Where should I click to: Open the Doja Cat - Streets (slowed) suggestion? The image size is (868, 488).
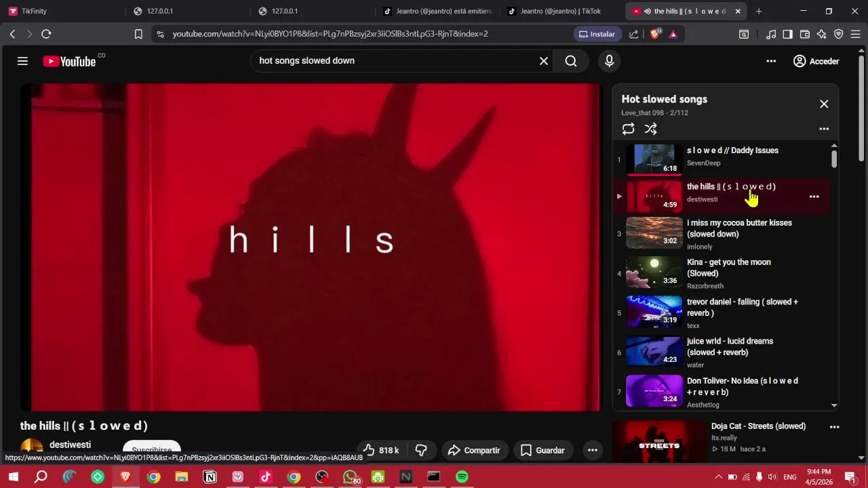(x=758, y=426)
